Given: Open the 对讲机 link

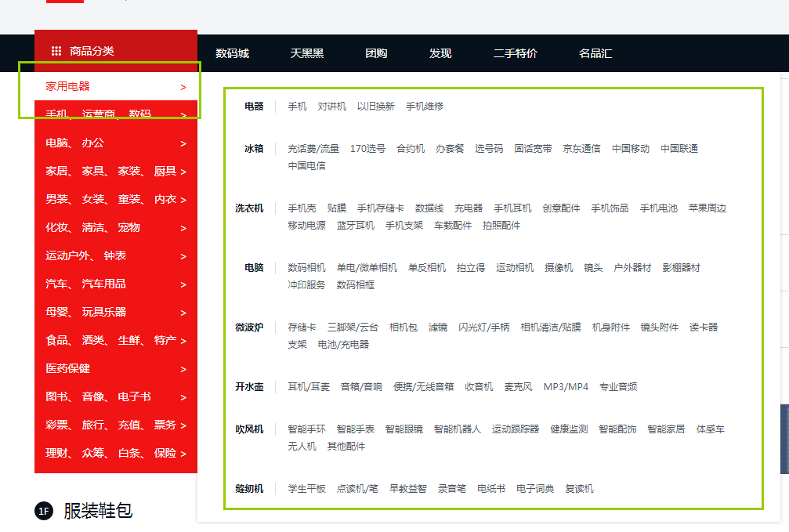Looking at the screenshot, I should [x=332, y=107].
